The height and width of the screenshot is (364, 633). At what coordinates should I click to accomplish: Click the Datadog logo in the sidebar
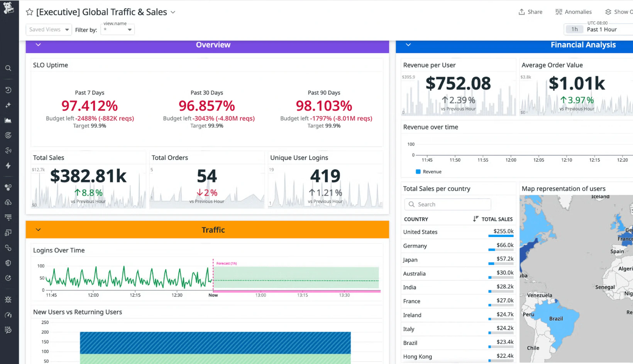tap(8, 8)
